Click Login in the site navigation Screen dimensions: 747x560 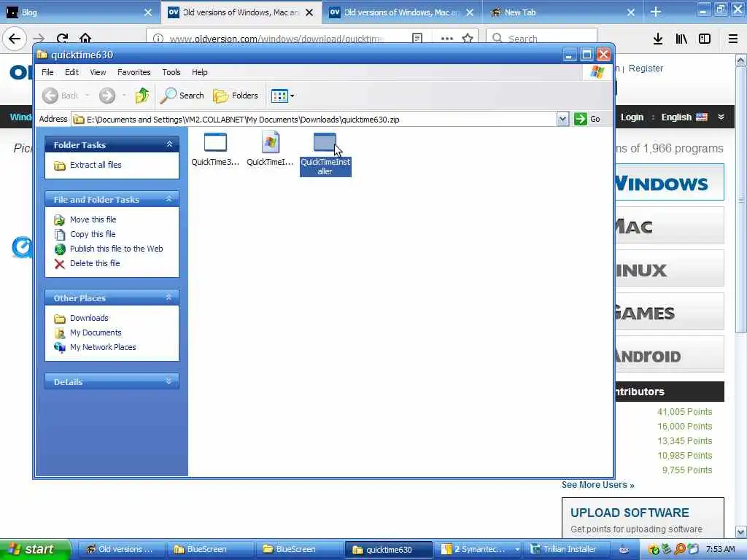click(x=632, y=117)
